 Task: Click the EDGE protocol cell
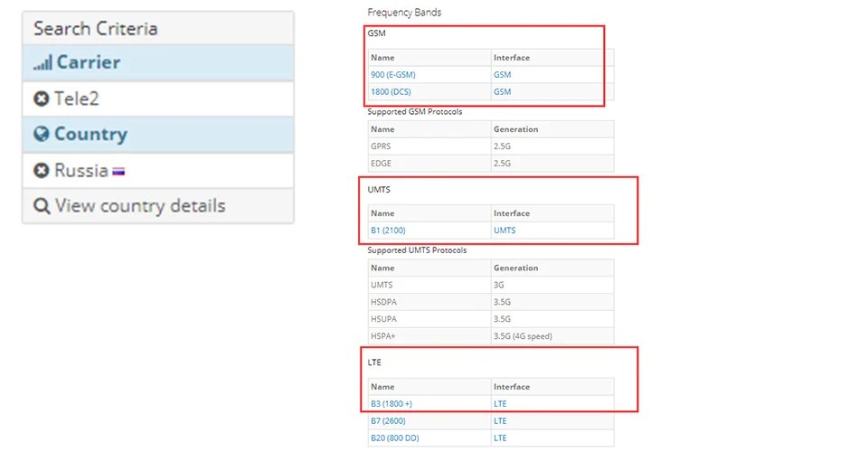429,164
